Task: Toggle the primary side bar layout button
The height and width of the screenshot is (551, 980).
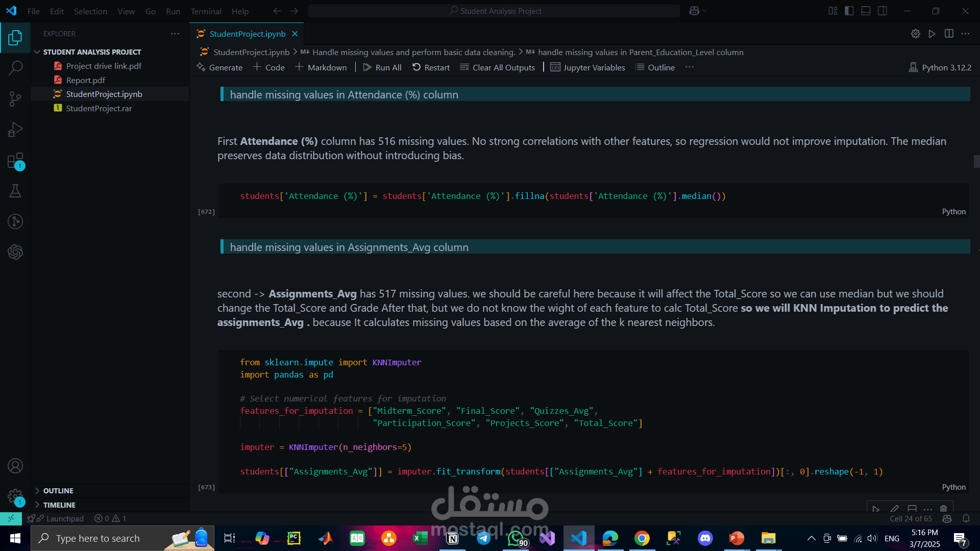Action: [849, 11]
